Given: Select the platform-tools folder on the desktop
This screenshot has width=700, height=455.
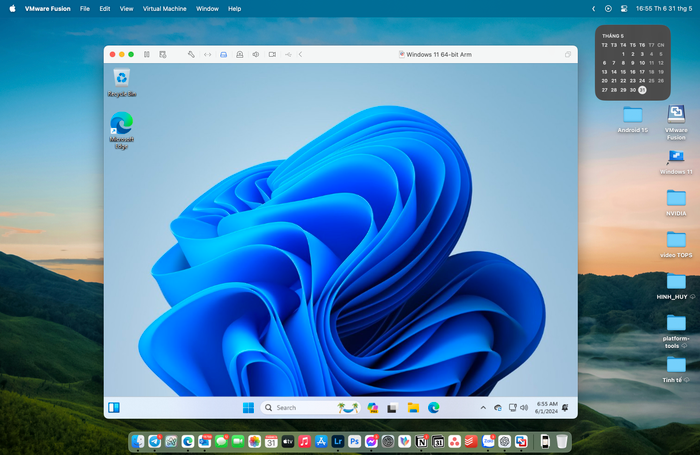Looking at the screenshot, I should (x=676, y=331).
